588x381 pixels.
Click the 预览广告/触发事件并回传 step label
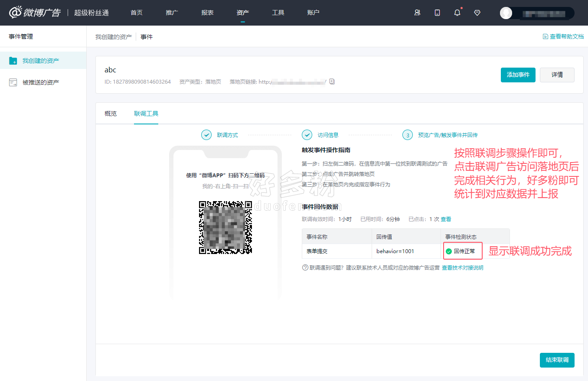pyautogui.click(x=448, y=135)
